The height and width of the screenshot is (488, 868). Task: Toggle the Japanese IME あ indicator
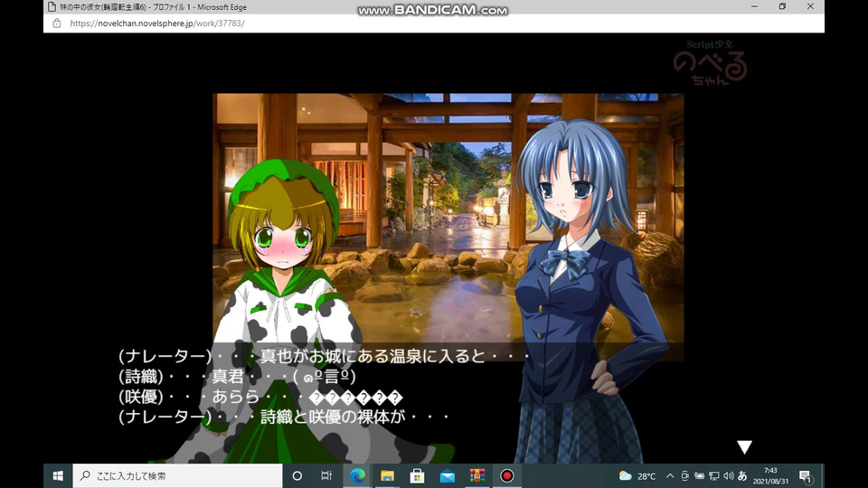pyautogui.click(x=742, y=476)
